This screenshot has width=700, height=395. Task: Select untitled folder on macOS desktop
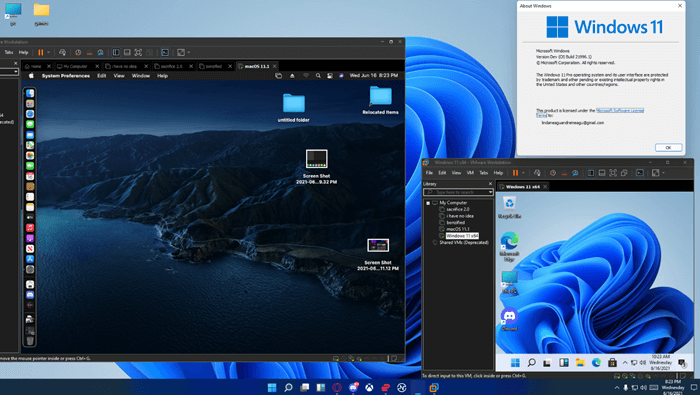[294, 108]
